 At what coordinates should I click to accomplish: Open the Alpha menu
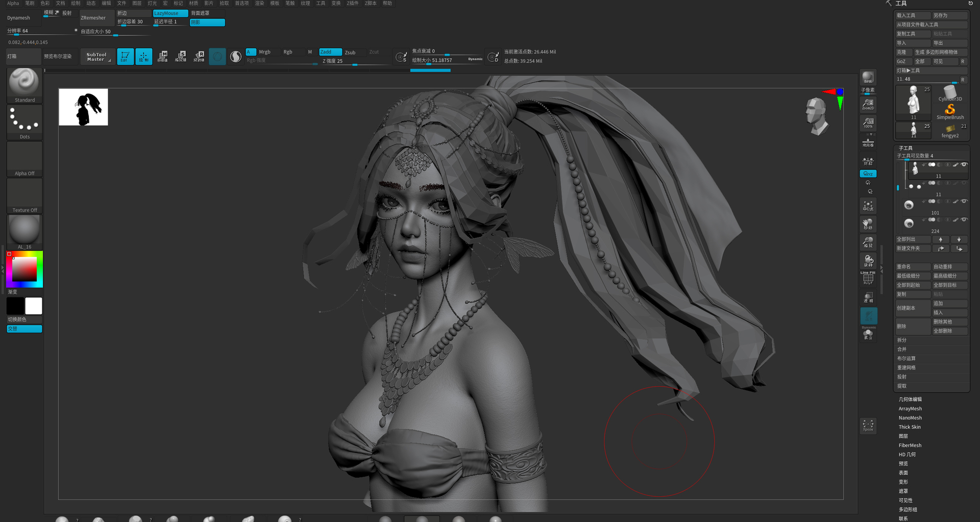click(x=13, y=3)
